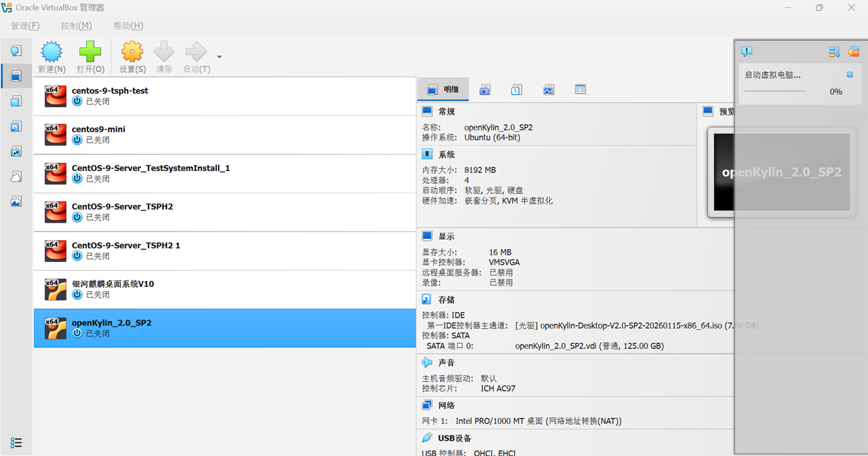
Task: Open the 帮助(H) menu
Action: pos(128,26)
